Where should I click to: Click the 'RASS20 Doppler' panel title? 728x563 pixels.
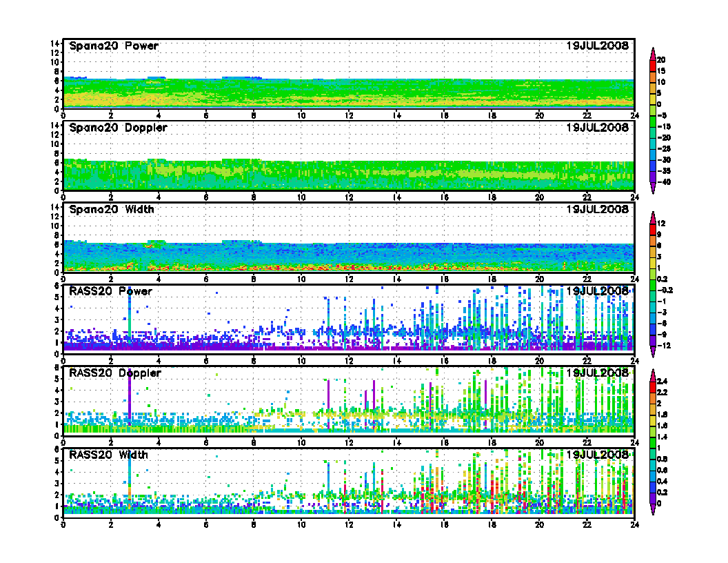click(114, 373)
